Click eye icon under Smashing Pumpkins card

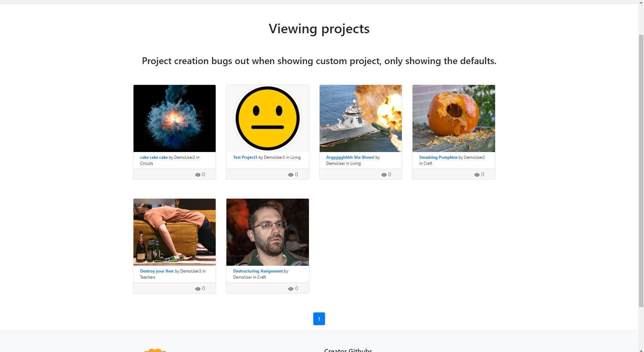(477, 175)
